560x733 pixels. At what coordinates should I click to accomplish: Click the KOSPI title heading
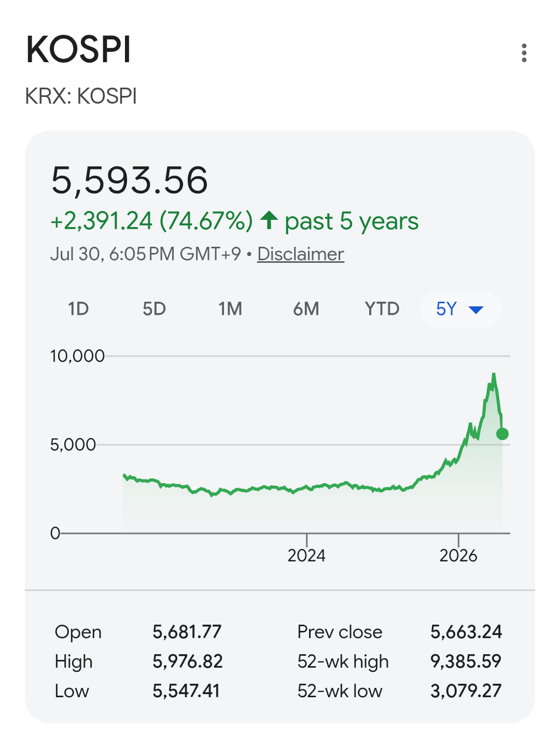[78, 50]
